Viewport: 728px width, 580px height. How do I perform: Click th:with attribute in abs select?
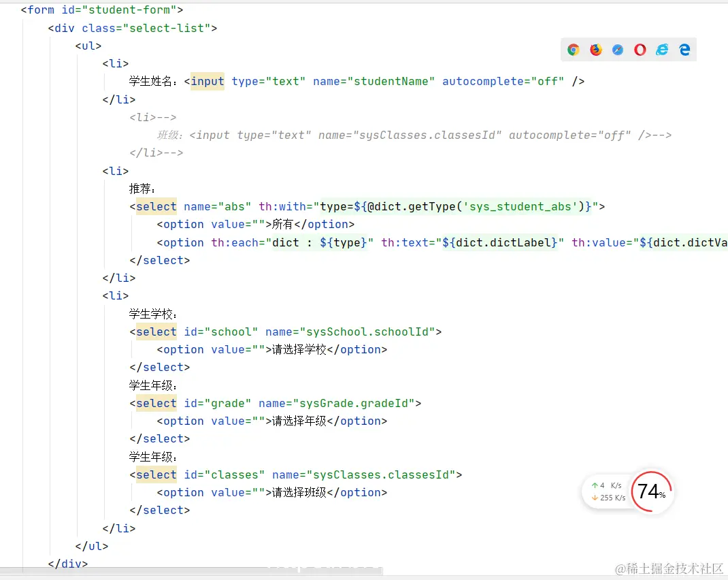click(429, 207)
